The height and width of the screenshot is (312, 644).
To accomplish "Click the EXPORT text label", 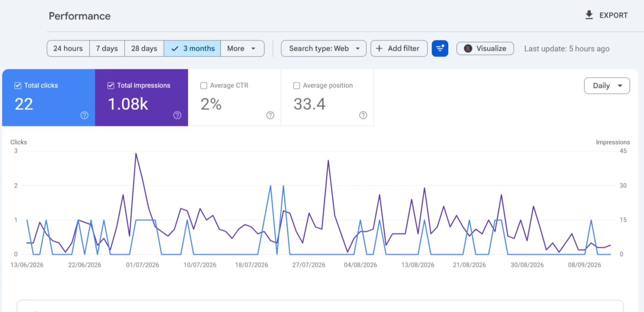I will coord(613,15).
